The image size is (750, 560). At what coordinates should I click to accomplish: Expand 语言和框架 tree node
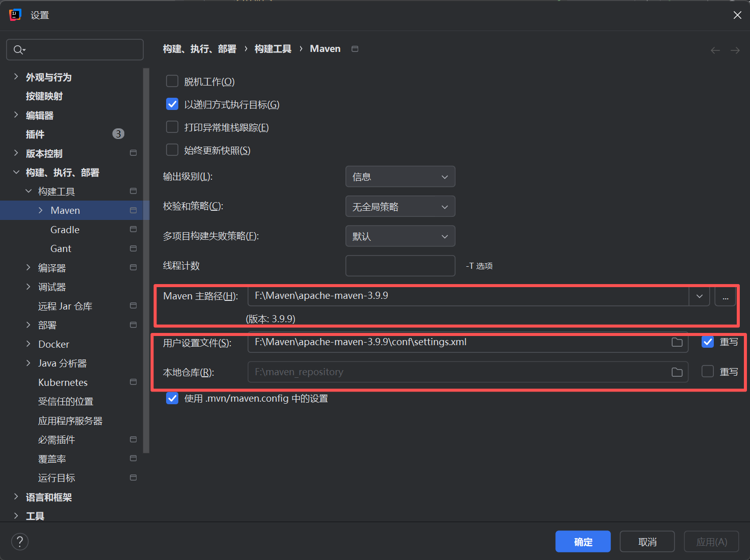tap(16, 497)
